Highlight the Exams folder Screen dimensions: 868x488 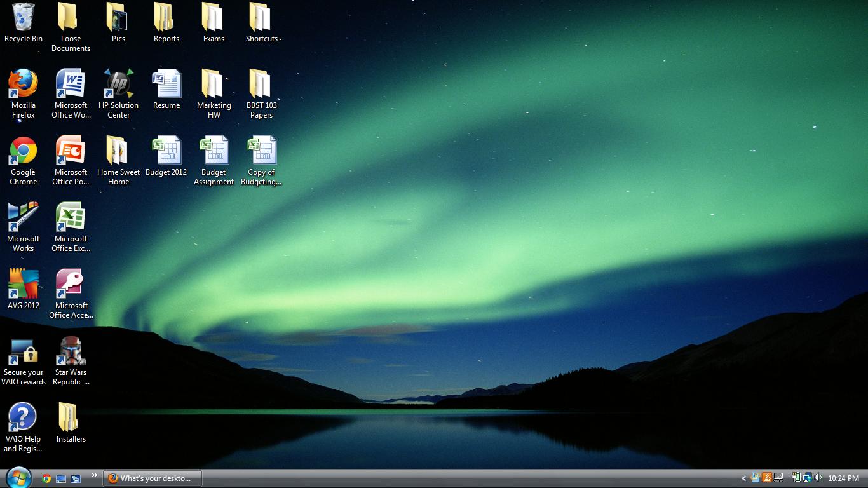(x=214, y=23)
